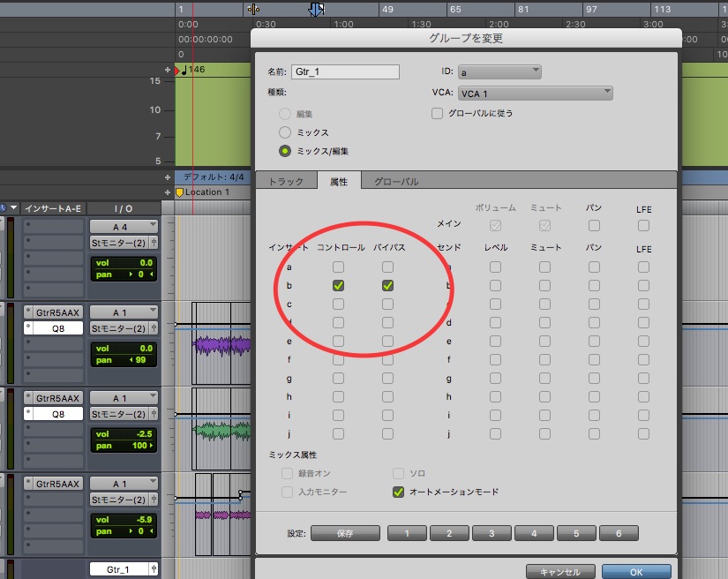Screen dimensions: 728x579
Task: Switch to the トラック tab
Action: tap(287, 182)
